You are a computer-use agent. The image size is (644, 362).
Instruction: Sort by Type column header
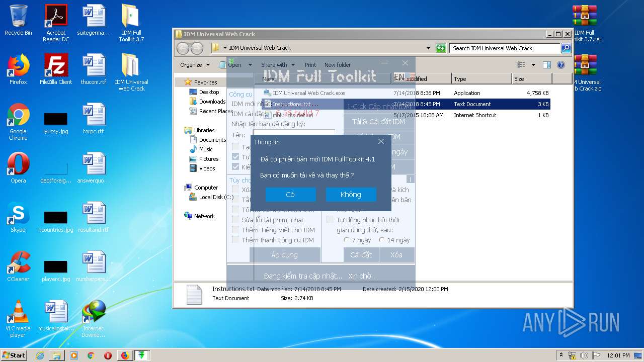click(481, 78)
